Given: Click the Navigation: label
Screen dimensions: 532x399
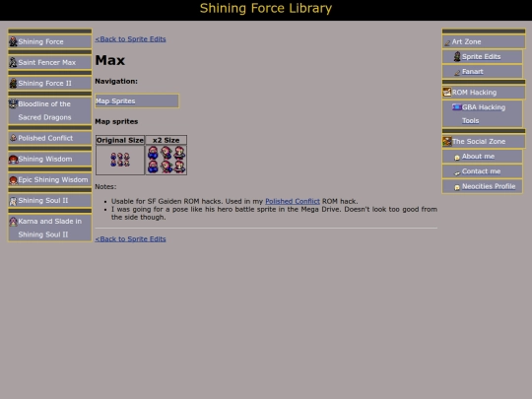Looking at the screenshot, I should click(116, 81).
